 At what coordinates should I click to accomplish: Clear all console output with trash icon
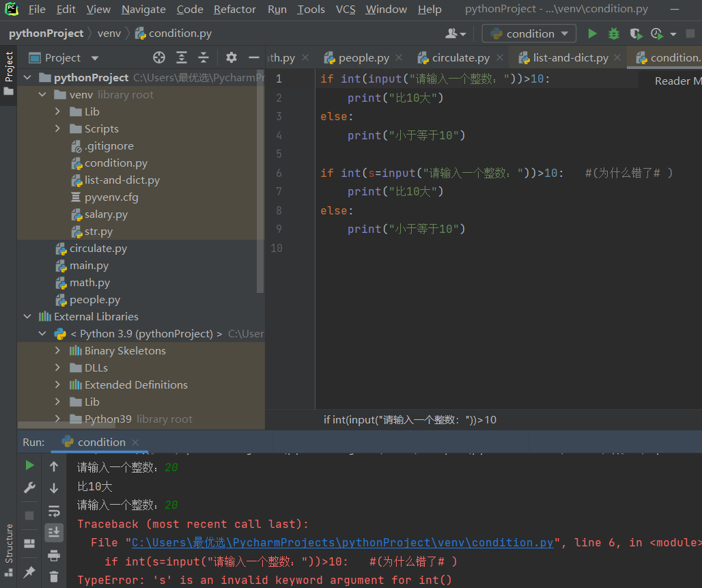point(54,577)
